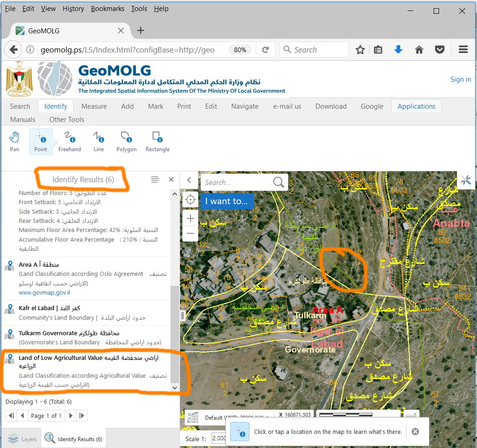The width and height of the screenshot is (477, 448).
Task: Open the Applications tab
Action: pos(416,106)
